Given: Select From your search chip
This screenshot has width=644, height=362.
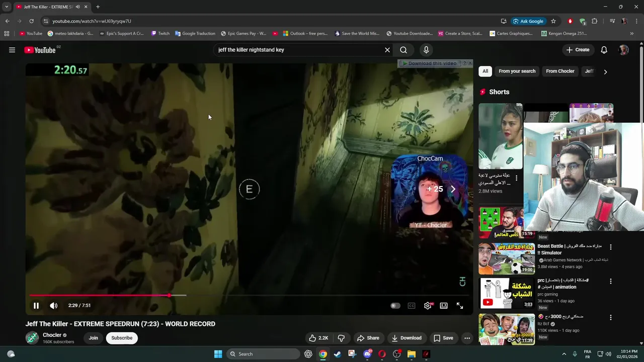Looking at the screenshot, I should [x=517, y=71].
